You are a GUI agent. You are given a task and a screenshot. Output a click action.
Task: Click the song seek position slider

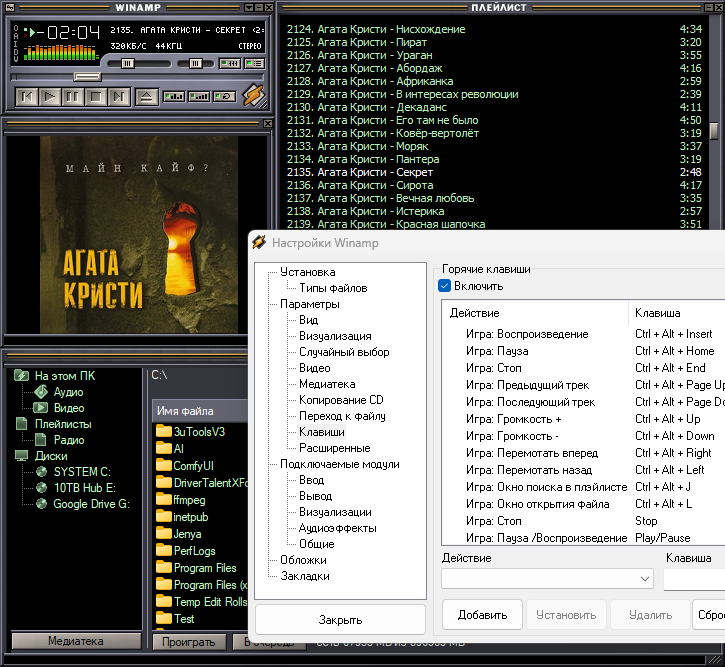[x=88, y=76]
